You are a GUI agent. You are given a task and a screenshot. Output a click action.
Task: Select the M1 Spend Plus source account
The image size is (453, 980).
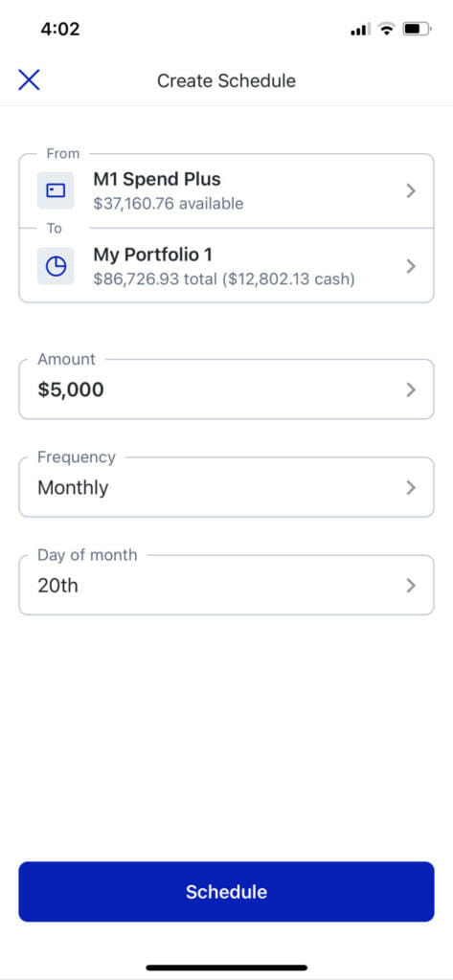click(226, 190)
